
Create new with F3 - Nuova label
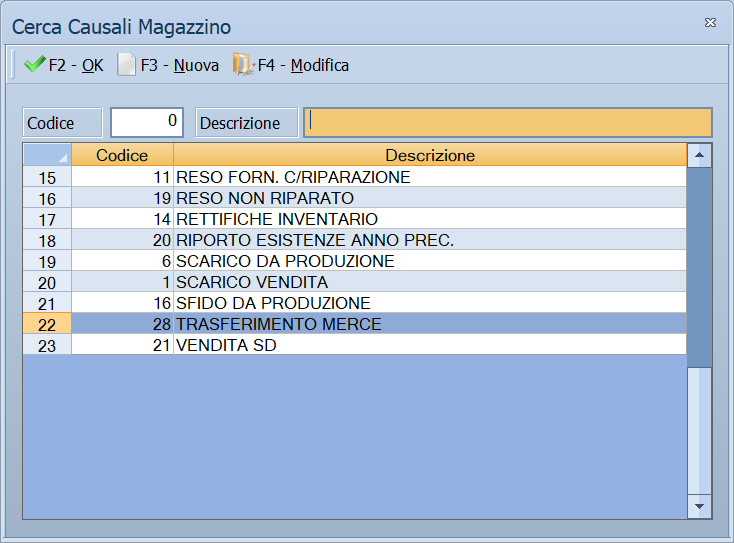coord(180,66)
